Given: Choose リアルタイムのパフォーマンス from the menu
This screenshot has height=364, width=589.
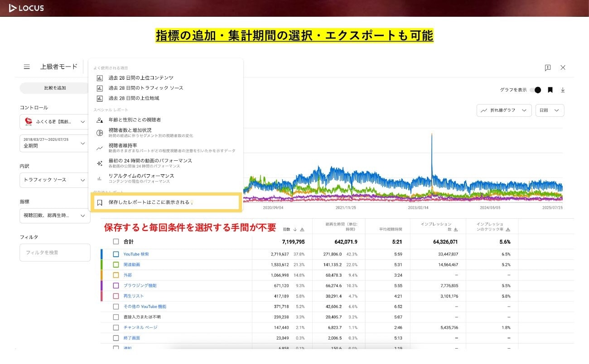Looking at the screenshot, I should pos(141,176).
